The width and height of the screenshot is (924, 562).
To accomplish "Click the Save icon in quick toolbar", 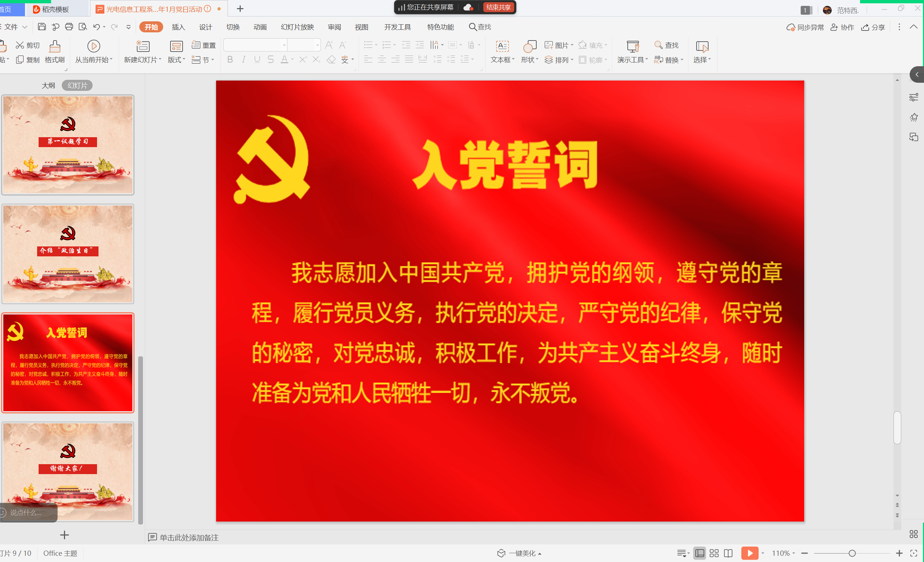I will [x=42, y=26].
